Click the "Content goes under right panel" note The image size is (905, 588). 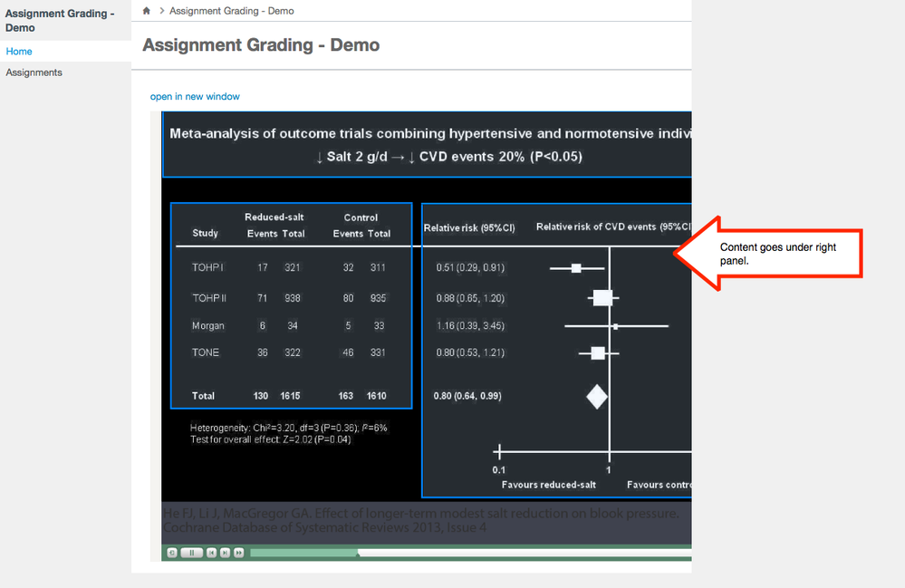point(778,254)
